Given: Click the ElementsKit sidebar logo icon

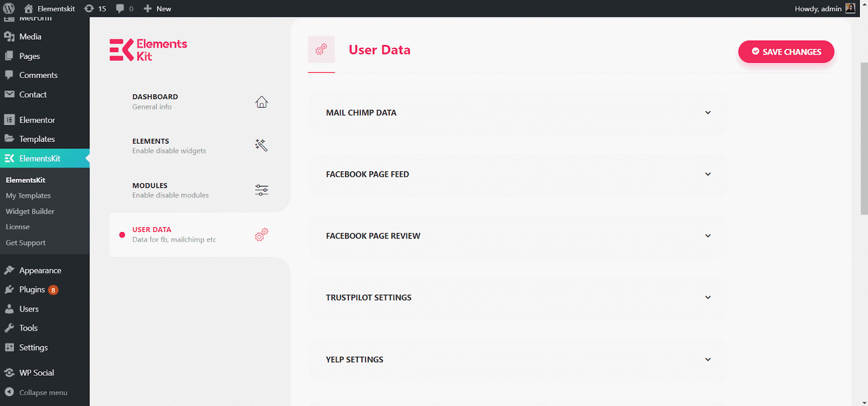Looking at the screenshot, I should click(9, 158).
